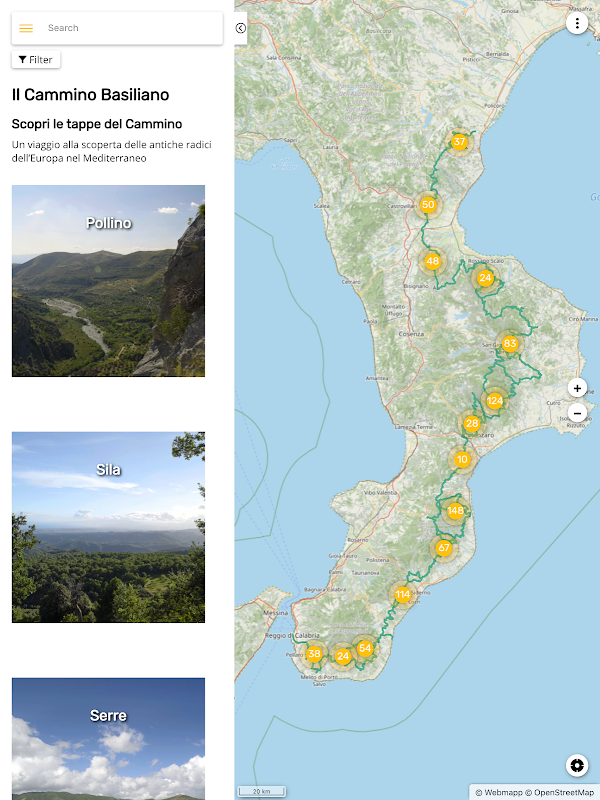The image size is (600, 800).
Task: Center map on my location icon
Action: 577,765
